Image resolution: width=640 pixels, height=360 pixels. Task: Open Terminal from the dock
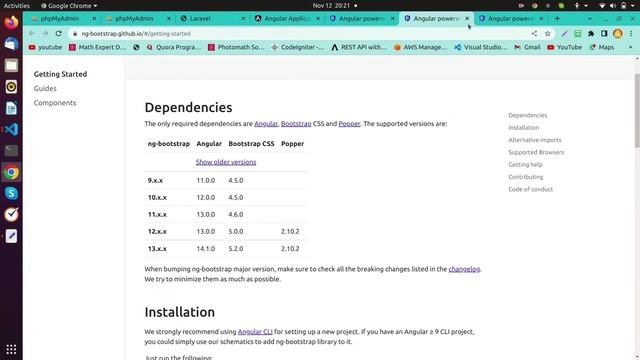(x=11, y=151)
